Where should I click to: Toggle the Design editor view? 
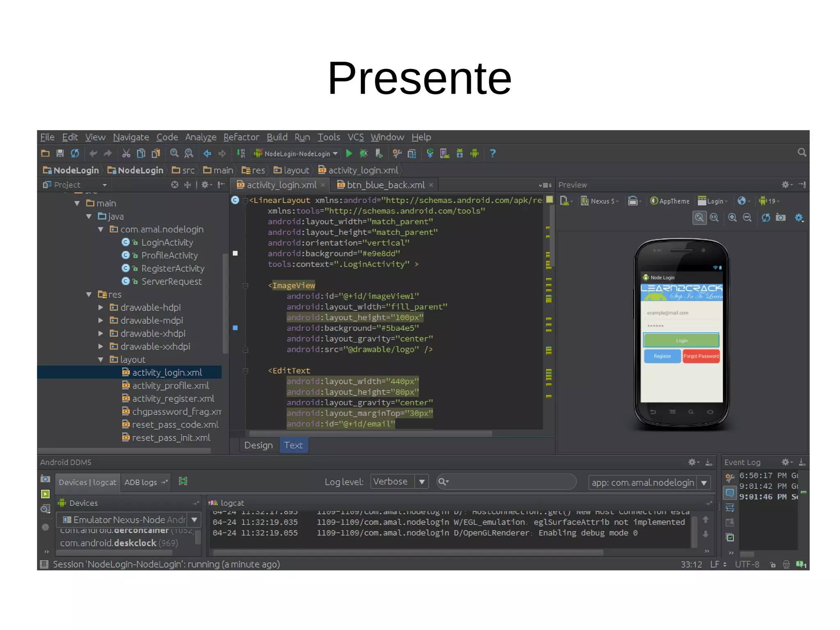click(258, 445)
